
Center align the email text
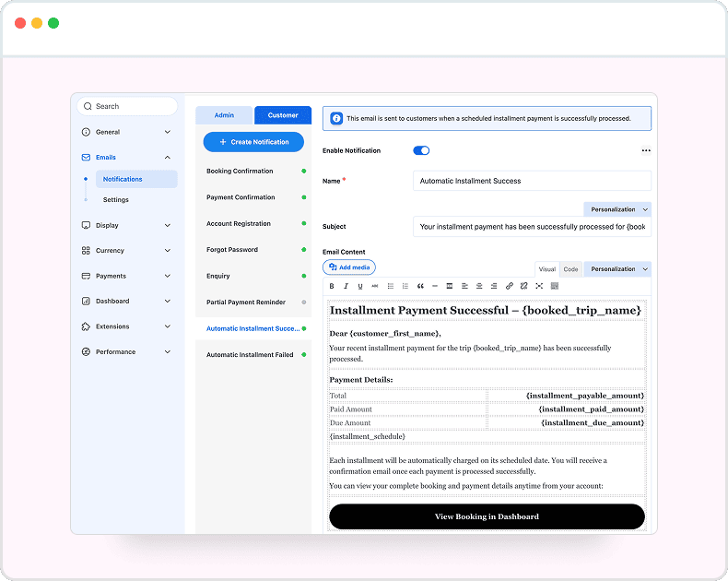point(479,286)
